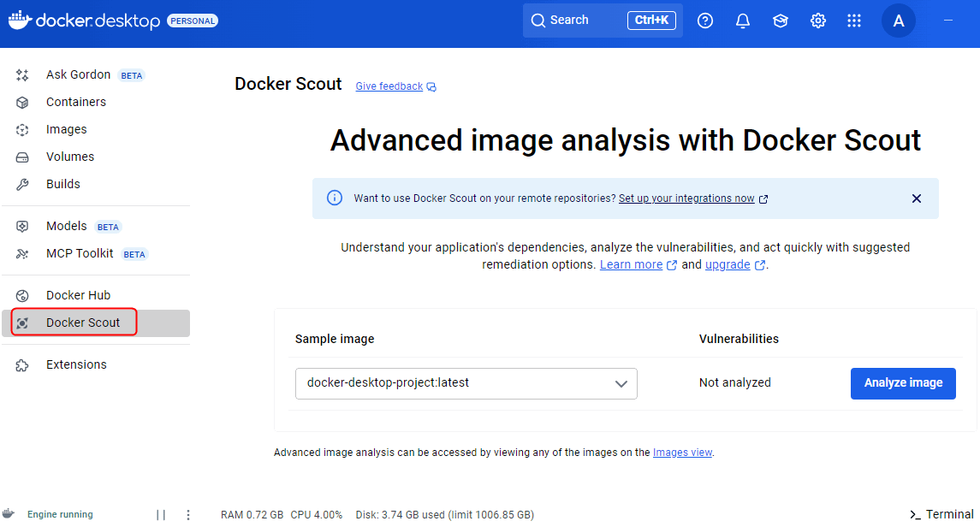
Task: Select Ask Gordon in the sidebar
Action: click(78, 74)
